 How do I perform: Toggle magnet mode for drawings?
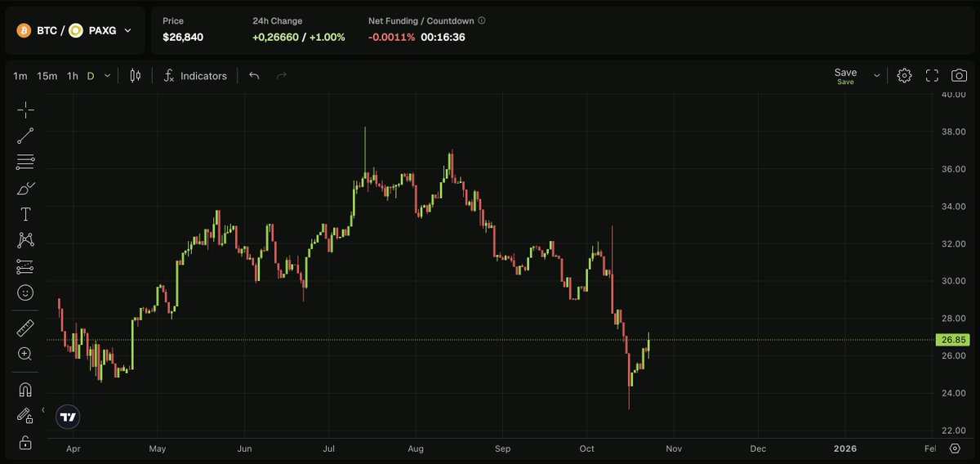[x=25, y=390]
